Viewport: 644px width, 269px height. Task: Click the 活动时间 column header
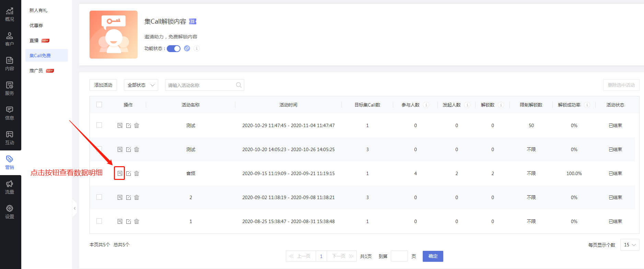(x=288, y=105)
